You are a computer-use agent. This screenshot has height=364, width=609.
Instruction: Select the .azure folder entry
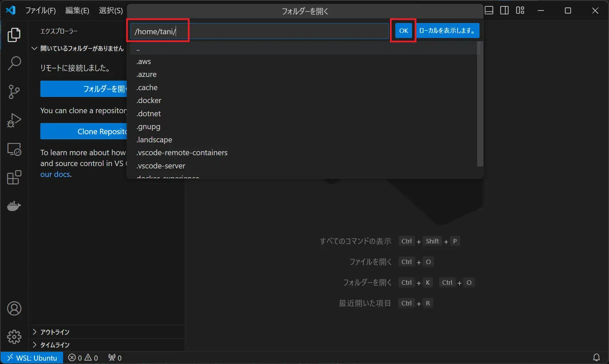[303, 74]
